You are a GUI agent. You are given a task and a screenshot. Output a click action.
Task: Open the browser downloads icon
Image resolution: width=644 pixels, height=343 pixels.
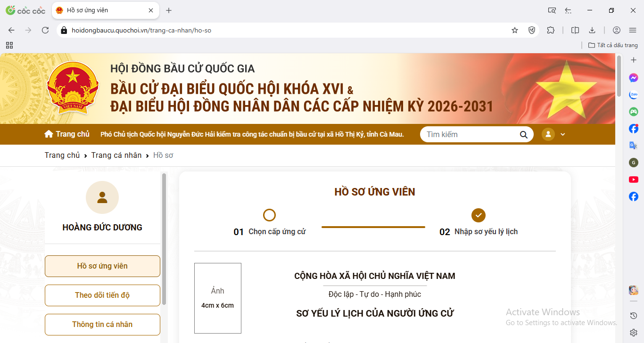[592, 30]
